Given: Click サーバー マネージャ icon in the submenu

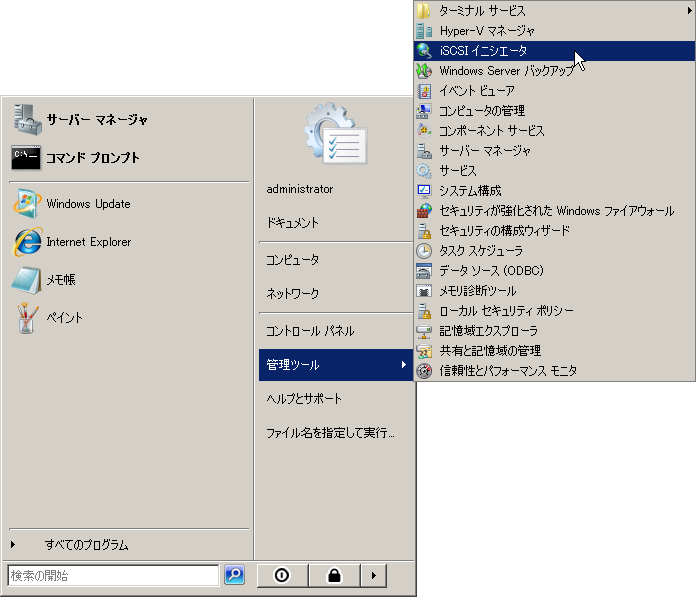Looking at the screenshot, I should pyautogui.click(x=424, y=150).
